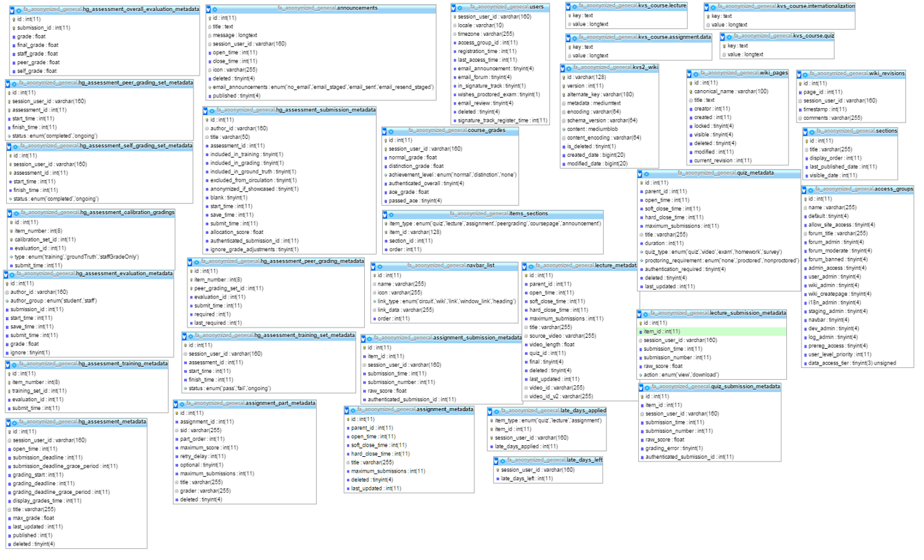Collapse the quiz_submission_metadata table with its arrow
Image resolution: width=924 pixels, height=560 pixels.
pos(641,388)
